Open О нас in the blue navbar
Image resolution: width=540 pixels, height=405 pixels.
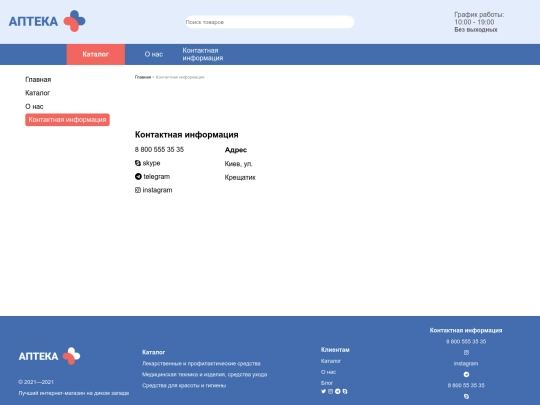154,54
